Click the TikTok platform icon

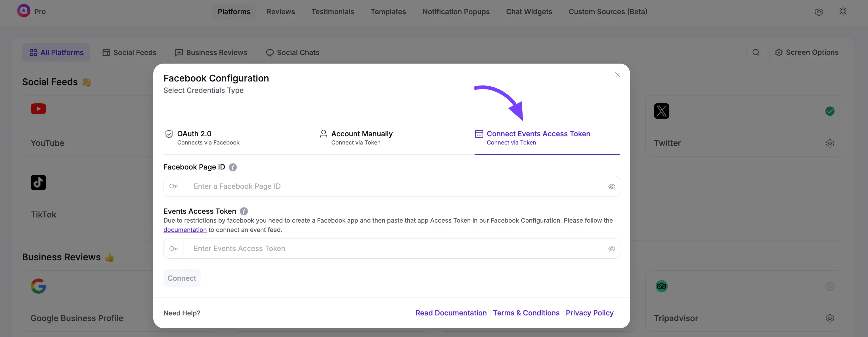coord(38,183)
